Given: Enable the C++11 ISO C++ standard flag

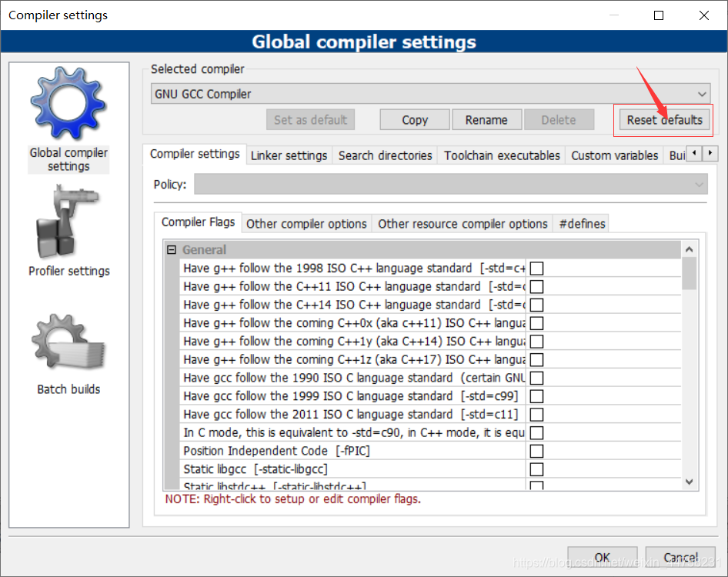Looking at the screenshot, I should pyautogui.click(x=536, y=286).
